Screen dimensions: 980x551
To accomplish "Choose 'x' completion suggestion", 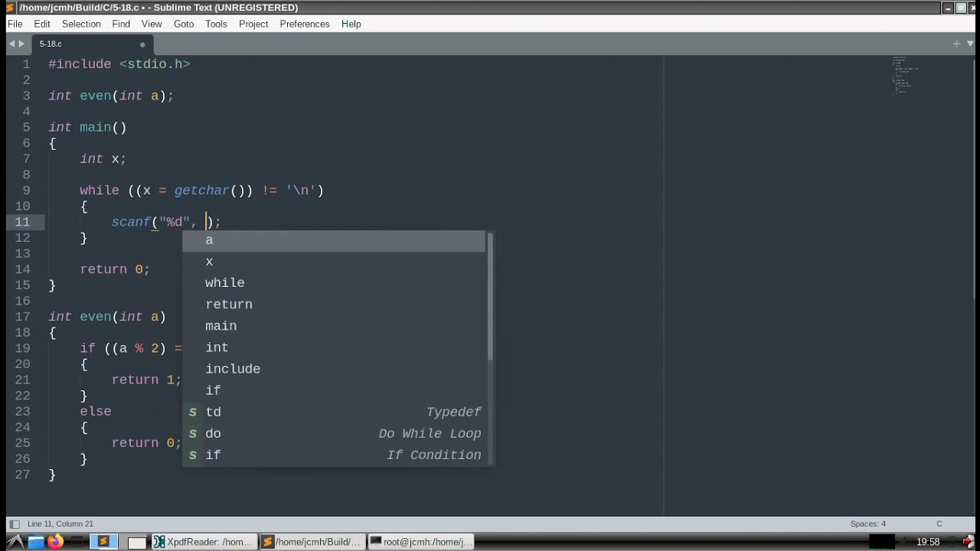I will (334, 262).
